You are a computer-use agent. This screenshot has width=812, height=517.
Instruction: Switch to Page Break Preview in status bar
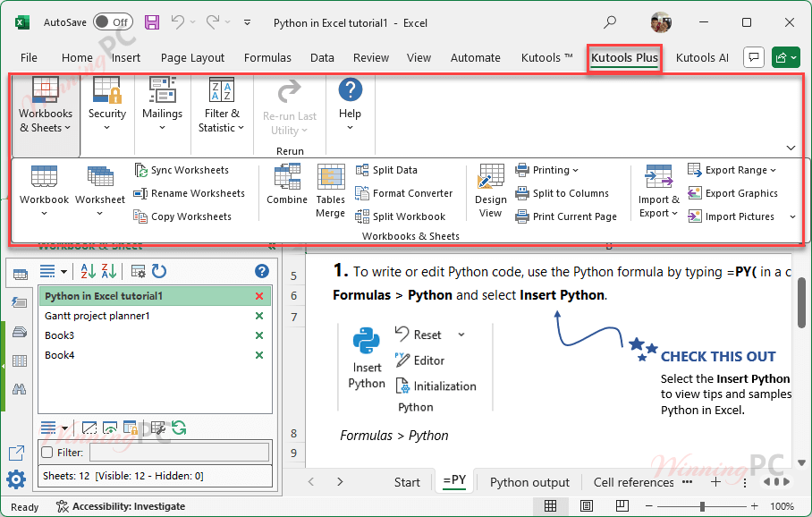point(622,505)
